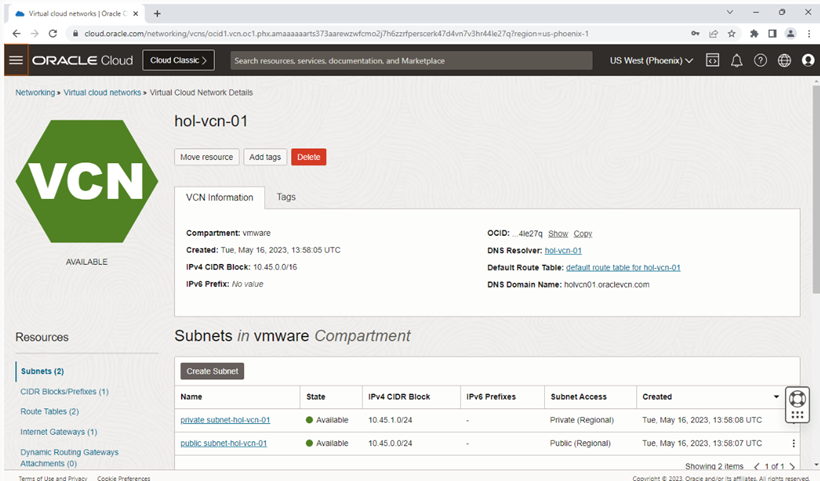Open default route table for hol-vcn-01
The height and width of the screenshot is (481, 820).
point(623,268)
